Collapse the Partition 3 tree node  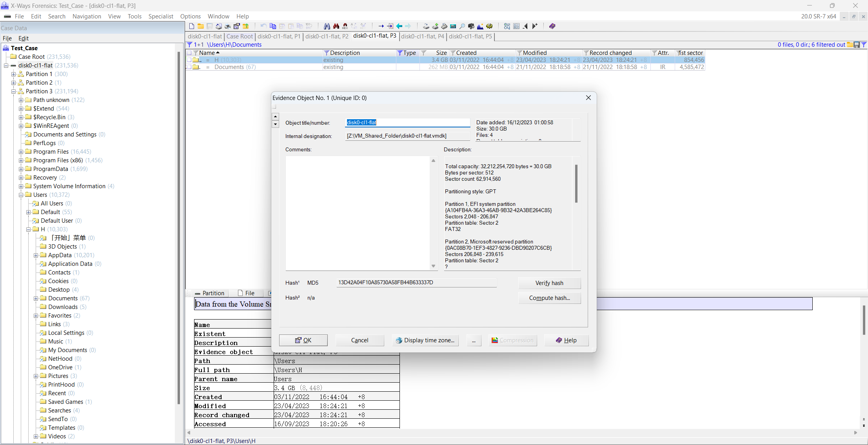click(14, 91)
